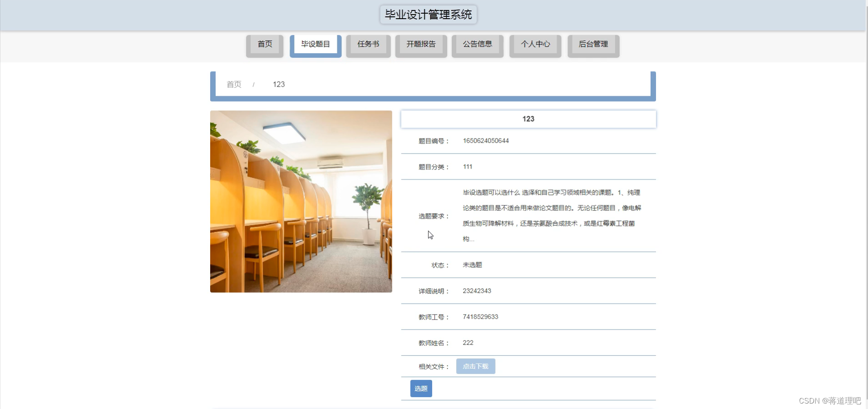Switch to the 首页 navigation tab

[x=265, y=44]
